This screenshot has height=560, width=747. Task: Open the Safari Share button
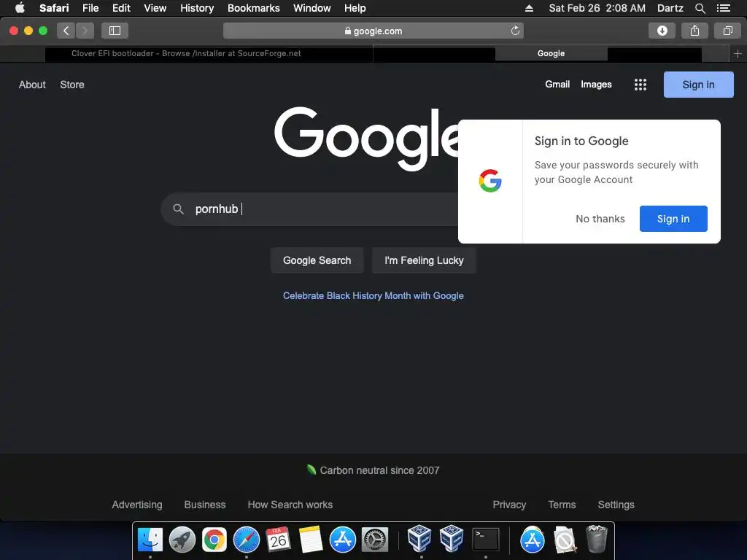click(x=694, y=31)
